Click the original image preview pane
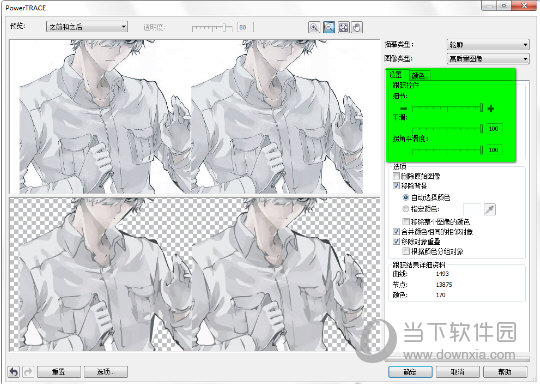Screen dimensions: 540x384 195,116
